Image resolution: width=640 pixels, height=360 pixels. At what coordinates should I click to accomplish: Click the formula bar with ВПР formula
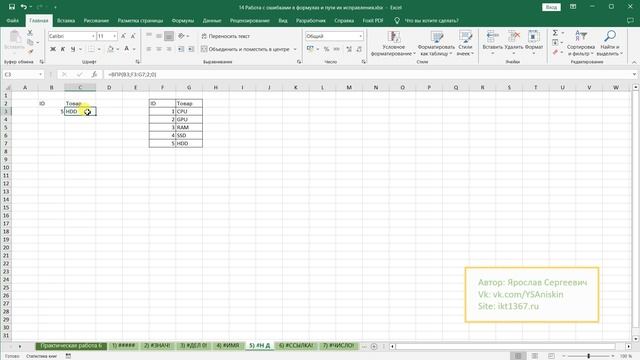[x=367, y=74]
